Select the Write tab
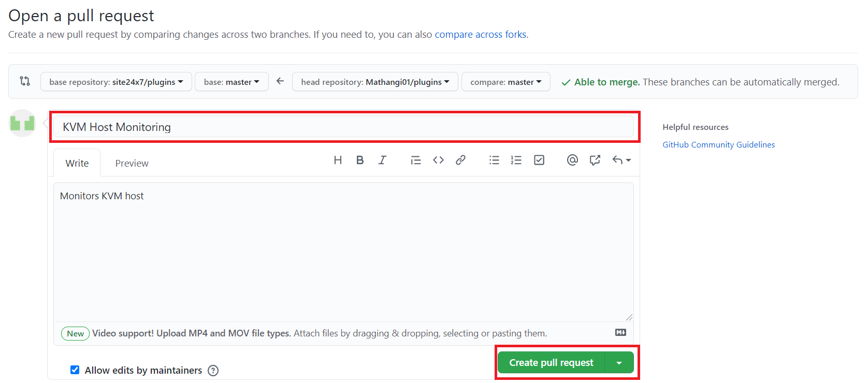Viewport: 868px width, 383px height. coord(77,164)
